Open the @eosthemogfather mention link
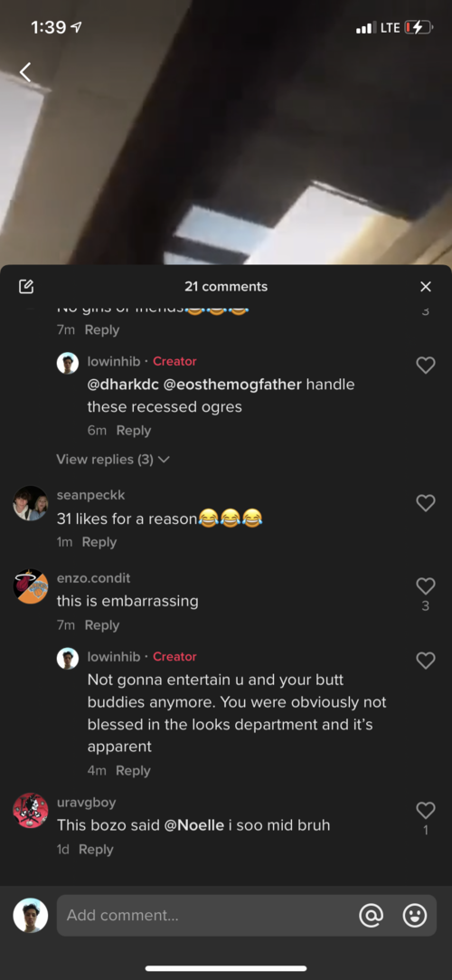This screenshot has width=452, height=980. pyautogui.click(x=232, y=385)
